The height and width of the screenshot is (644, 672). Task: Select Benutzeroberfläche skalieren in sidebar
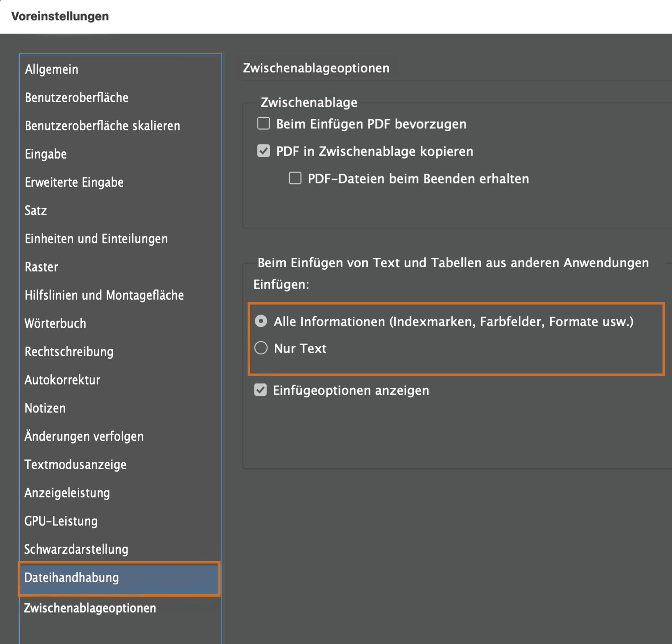(102, 126)
